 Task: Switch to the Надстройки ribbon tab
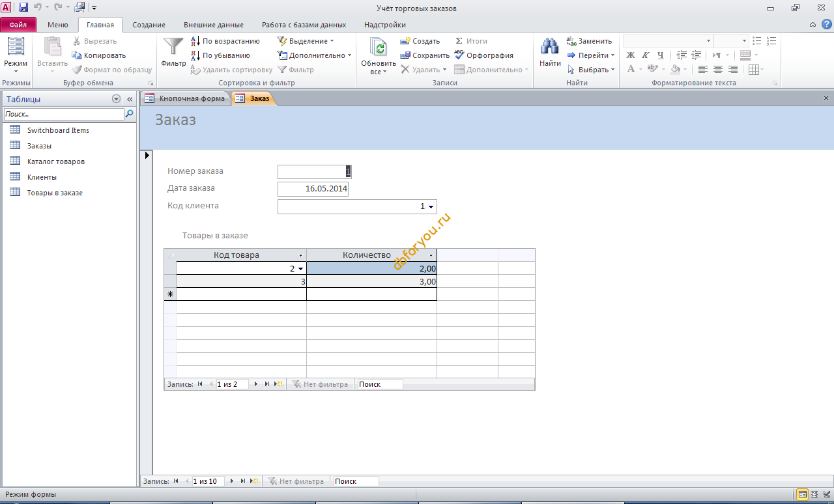point(385,25)
